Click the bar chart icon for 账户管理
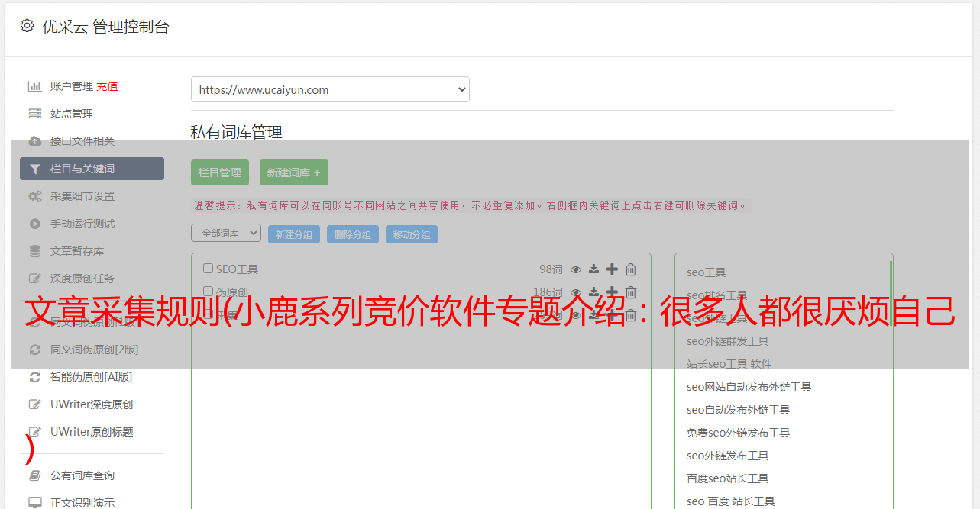 [x=34, y=86]
